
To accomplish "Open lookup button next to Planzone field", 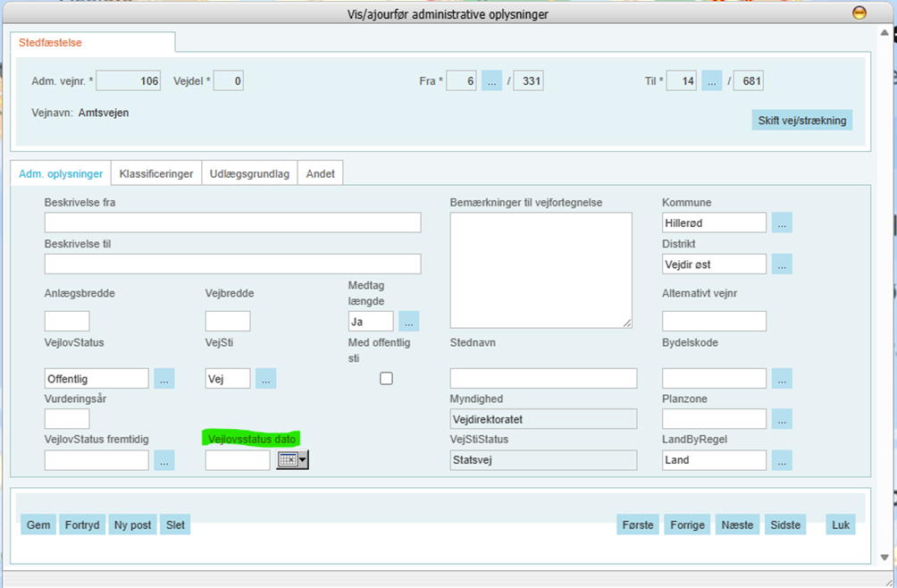I will click(x=782, y=419).
